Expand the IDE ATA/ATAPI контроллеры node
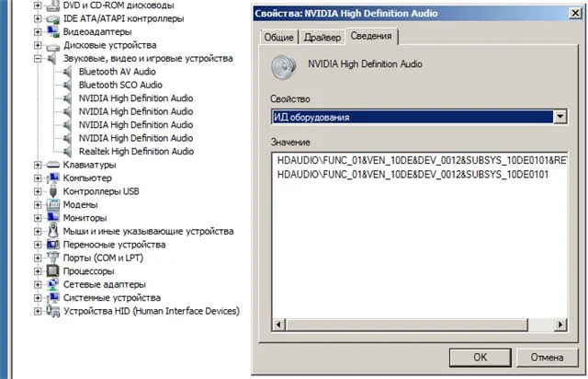Viewport: 588px width, 379px height. [x=38, y=18]
